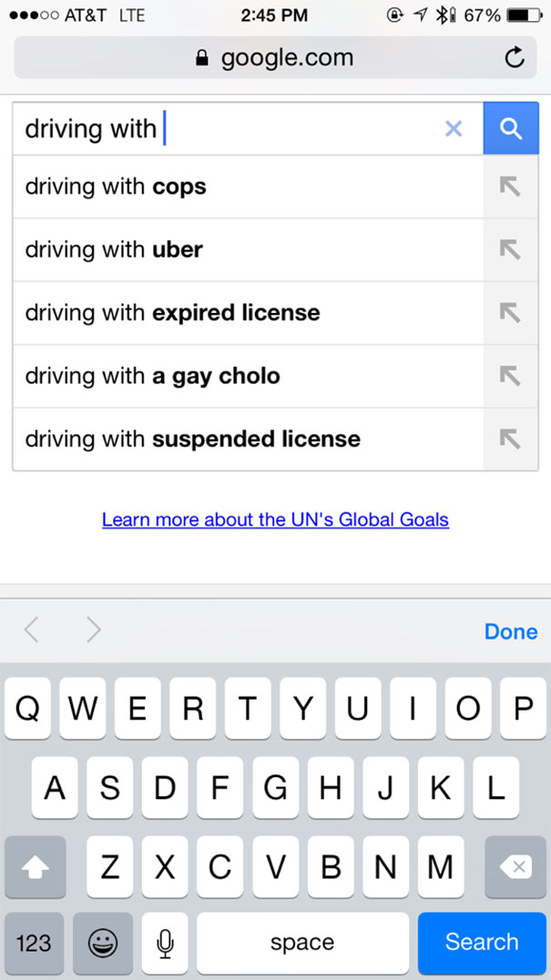Tap Done to dismiss the keyboard

(511, 631)
